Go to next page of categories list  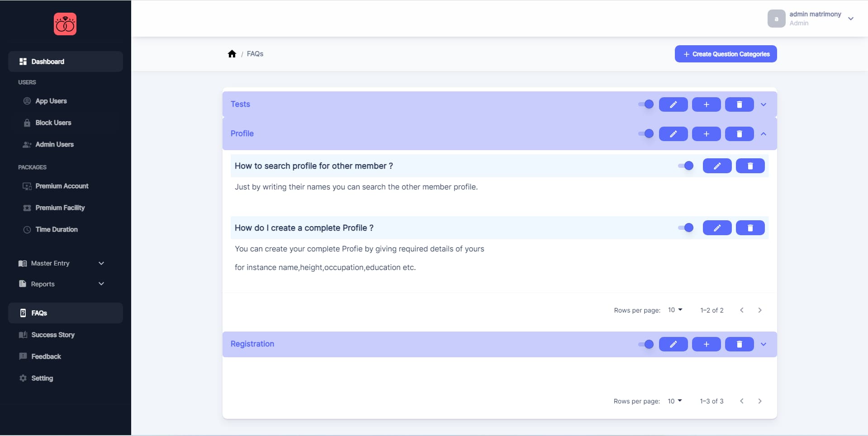(x=760, y=401)
